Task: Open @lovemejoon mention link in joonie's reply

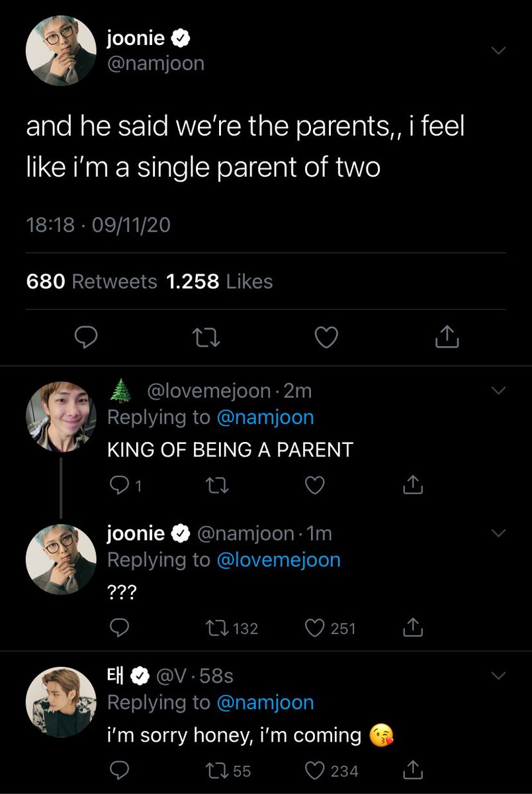Action: [x=278, y=560]
